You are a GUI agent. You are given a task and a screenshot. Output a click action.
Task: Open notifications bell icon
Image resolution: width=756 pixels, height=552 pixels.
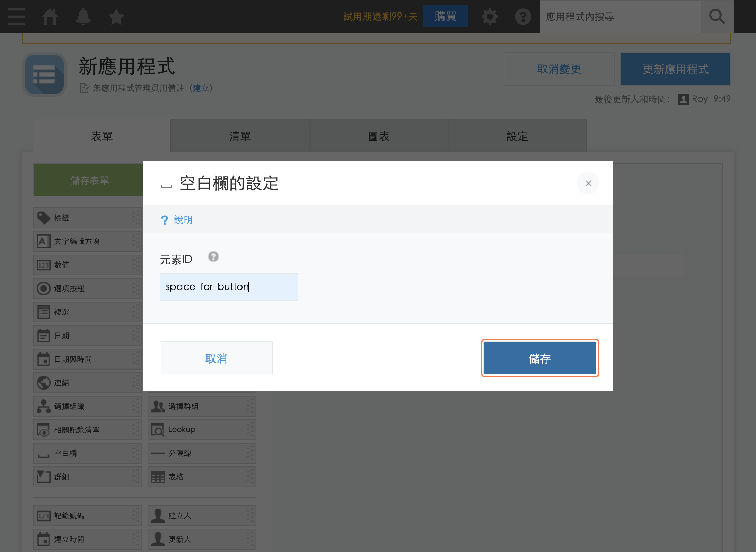tap(83, 17)
